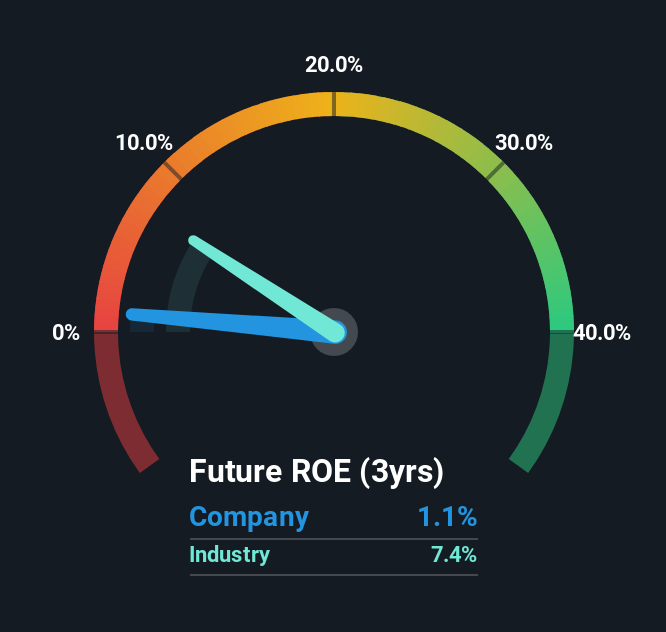Click the dark red arc below 0%
This screenshot has height=632, width=666.
coord(119,399)
